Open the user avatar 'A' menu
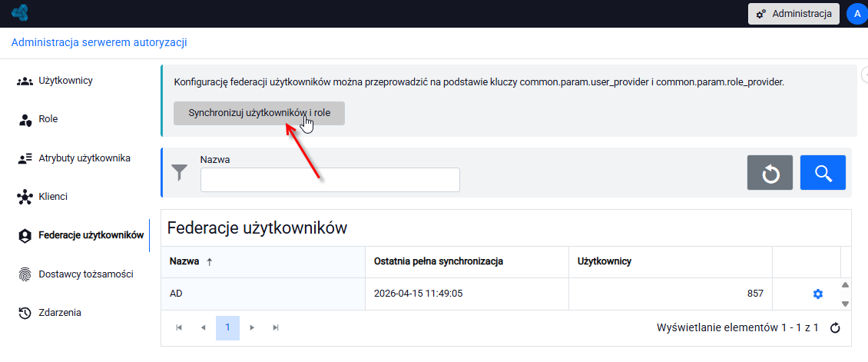This screenshot has width=868, height=362. point(856,14)
